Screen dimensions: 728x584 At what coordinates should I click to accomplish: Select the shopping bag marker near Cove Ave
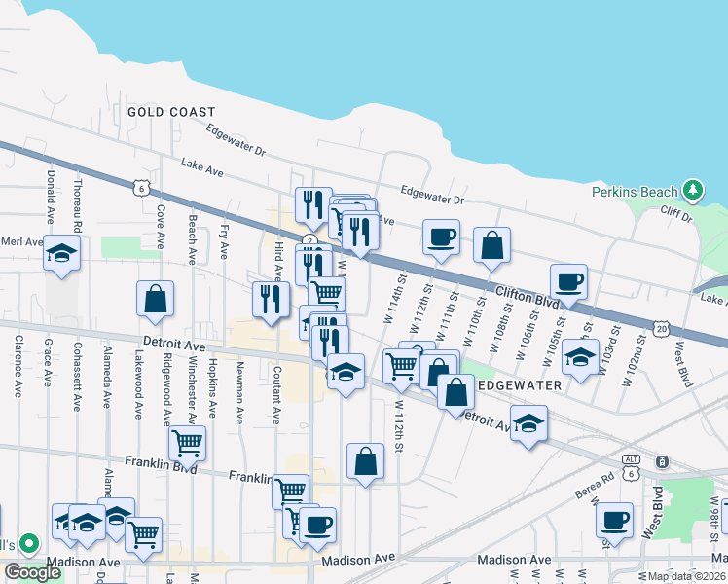click(x=155, y=302)
